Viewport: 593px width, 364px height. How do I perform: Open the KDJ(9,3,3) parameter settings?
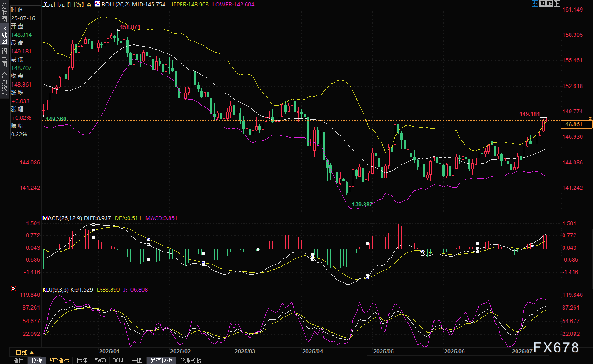55,289
